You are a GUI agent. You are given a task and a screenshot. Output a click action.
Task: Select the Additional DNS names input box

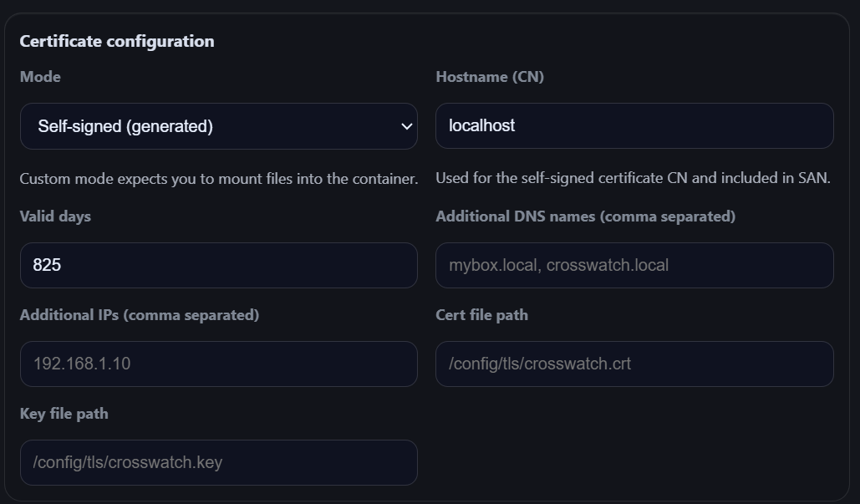[634, 265]
